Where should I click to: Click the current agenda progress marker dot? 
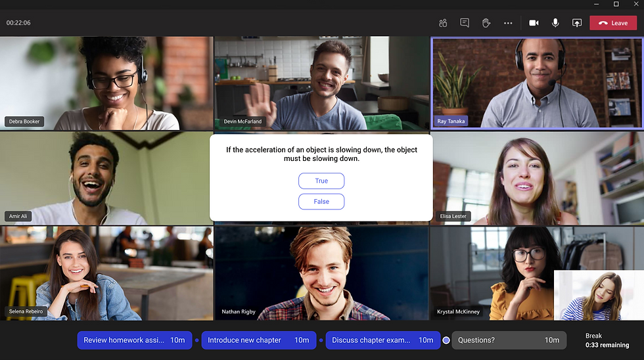(446, 340)
